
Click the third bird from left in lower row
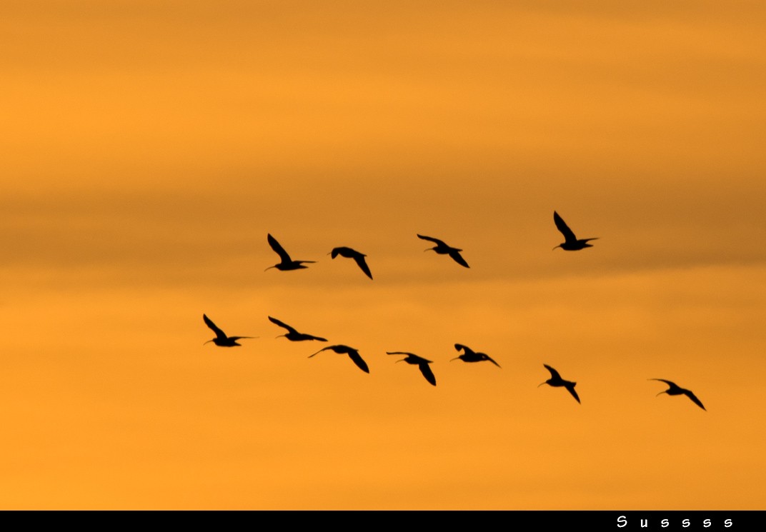[346, 353]
